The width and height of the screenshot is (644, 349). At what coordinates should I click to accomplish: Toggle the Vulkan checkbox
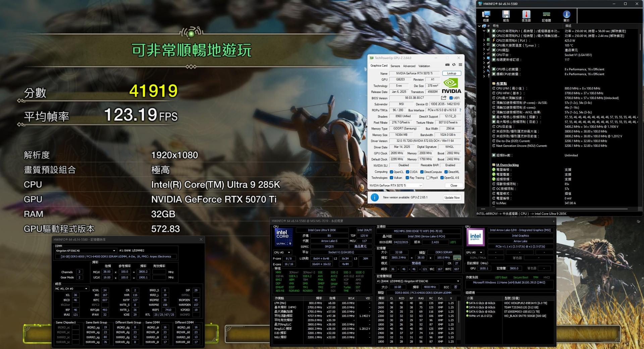tap(391, 178)
